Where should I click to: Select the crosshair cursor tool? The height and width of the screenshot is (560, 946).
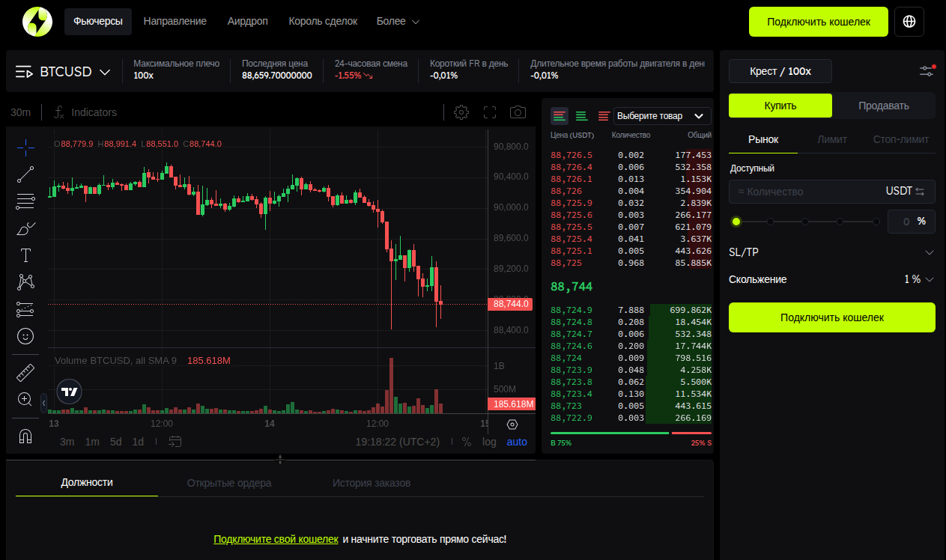coord(25,147)
